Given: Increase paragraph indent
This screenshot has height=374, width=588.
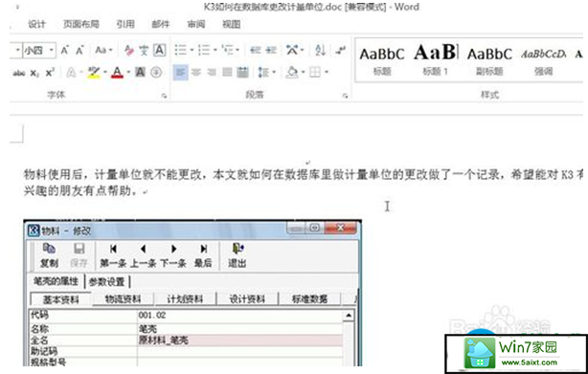Looking at the screenshot, I should coord(271,50).
